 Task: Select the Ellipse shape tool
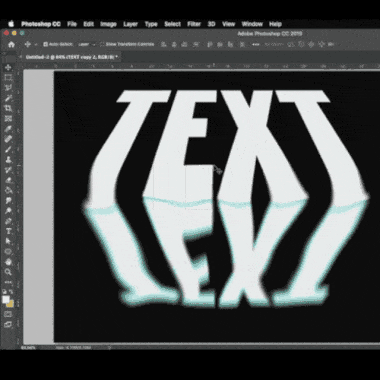pos(9,252)
